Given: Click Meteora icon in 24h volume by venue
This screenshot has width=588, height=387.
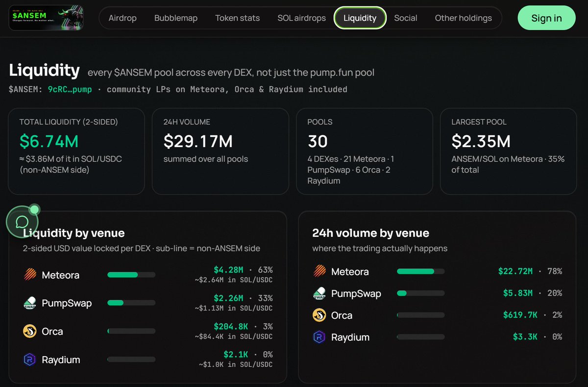Looking at the screenshot, I should [319, 271].
